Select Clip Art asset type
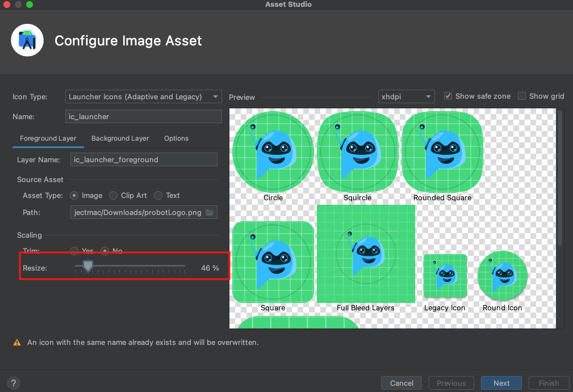The image size is (573, 392). pyautogui.click(x=114, y=196)
